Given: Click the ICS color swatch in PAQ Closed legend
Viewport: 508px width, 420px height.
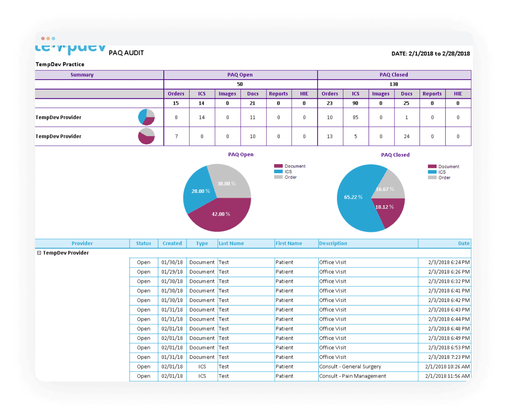Looking at the screenshot, I should [432, 172].
